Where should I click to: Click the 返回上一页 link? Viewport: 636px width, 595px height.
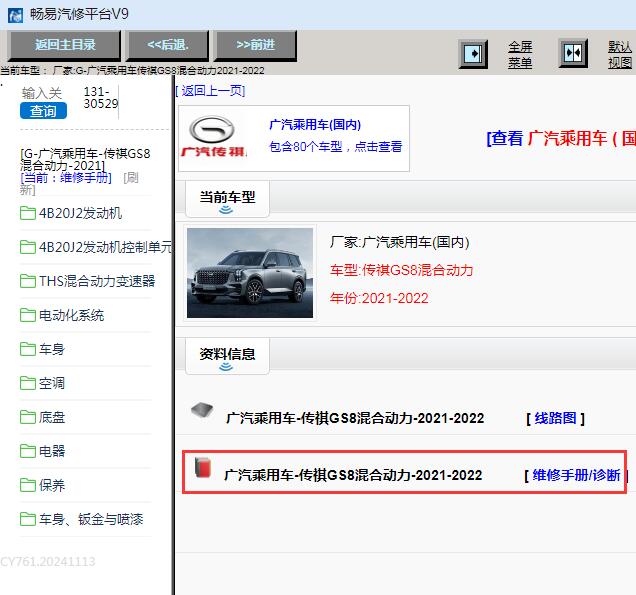pyautogui.click(x=211, y=90)
